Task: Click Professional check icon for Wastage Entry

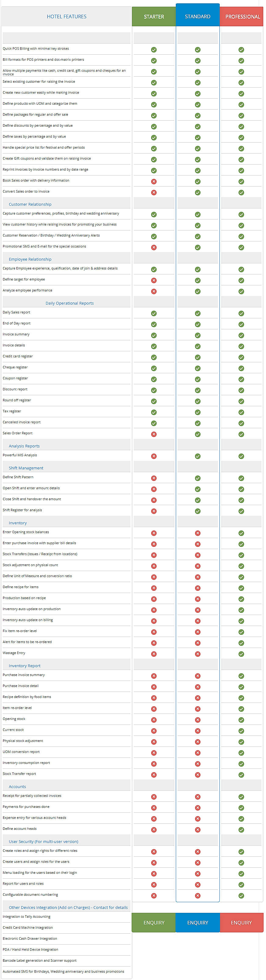Action: coord(241,654)
